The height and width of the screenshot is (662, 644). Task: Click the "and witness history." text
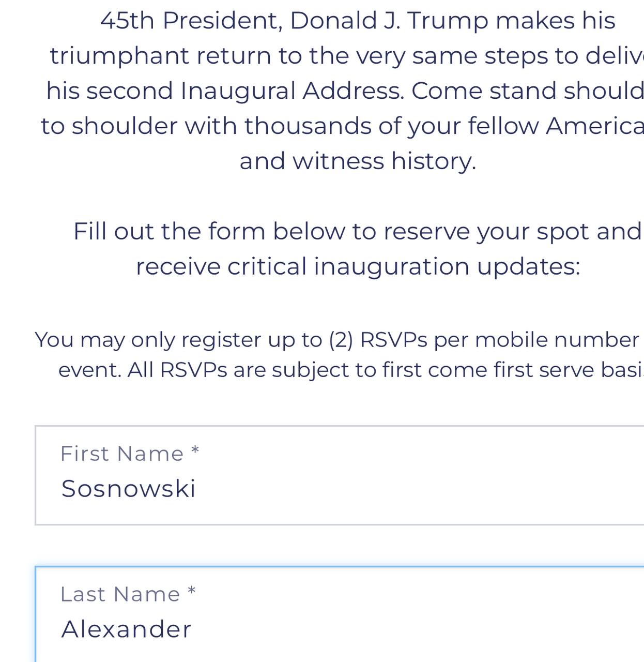pyautogui.click(x=358, y=161)
